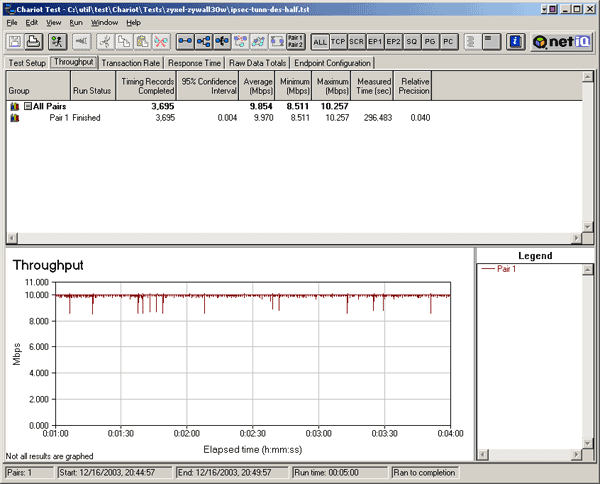Click the Cut scissors toolbar icon
This screenshot has width=600, height=484.
coord(104,42)
